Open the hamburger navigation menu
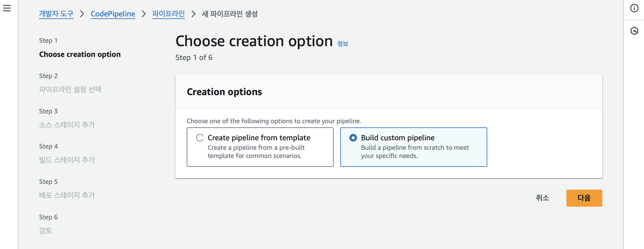The image size is (644, 249). [x=7, y=8]
